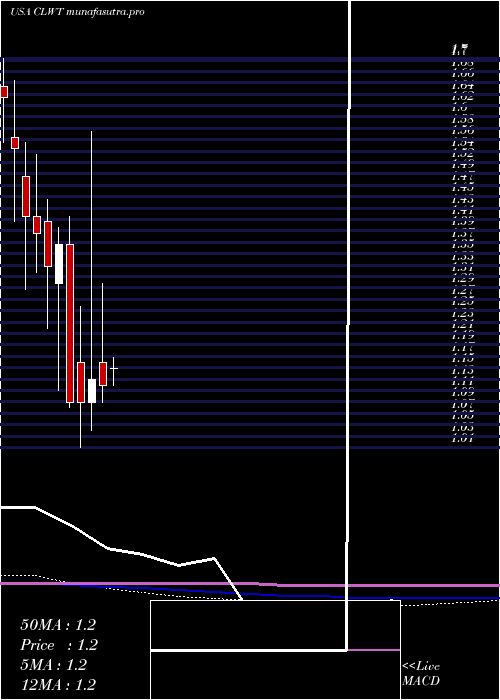Click the 1.01 bottom price axis label
Viewport: 500px width, 700px height.
click(462, 438)
